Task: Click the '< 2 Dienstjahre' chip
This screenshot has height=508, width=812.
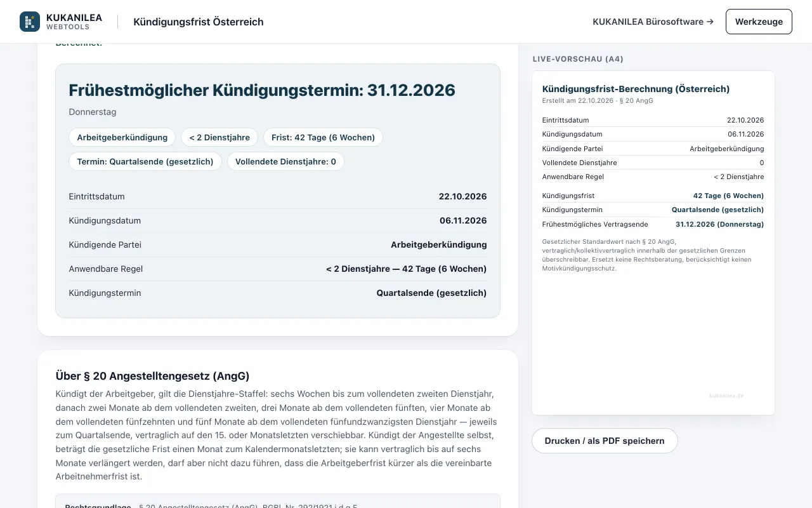Action: [219, 137]
